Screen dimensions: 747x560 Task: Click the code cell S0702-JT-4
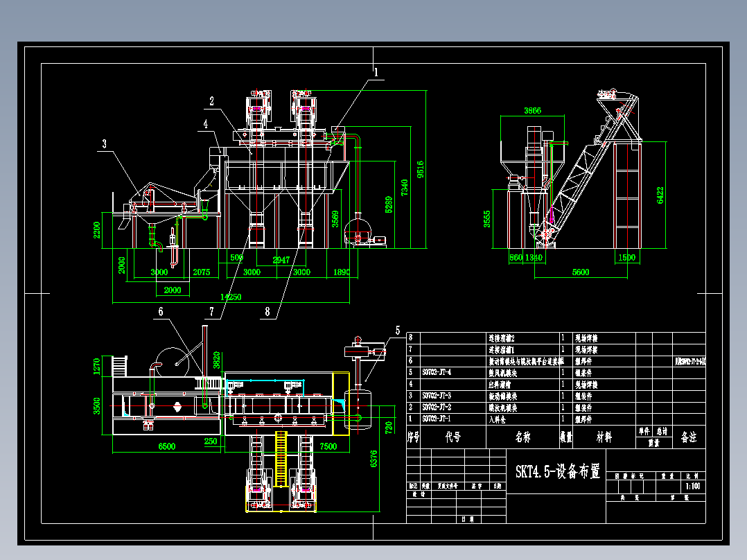pos(437,372)
